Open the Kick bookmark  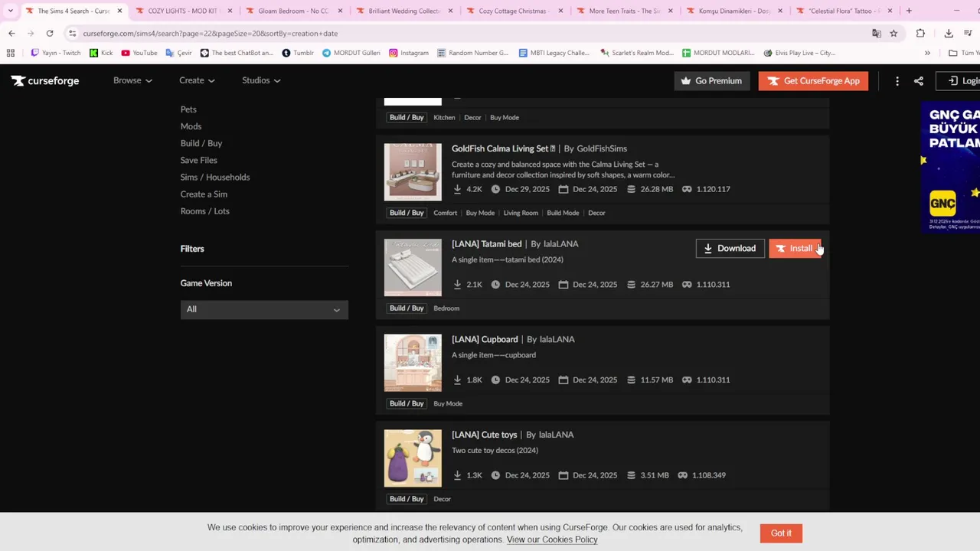101,53
